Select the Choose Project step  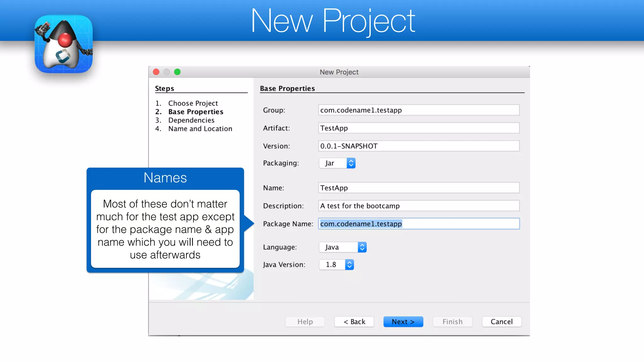coord(193,103)
